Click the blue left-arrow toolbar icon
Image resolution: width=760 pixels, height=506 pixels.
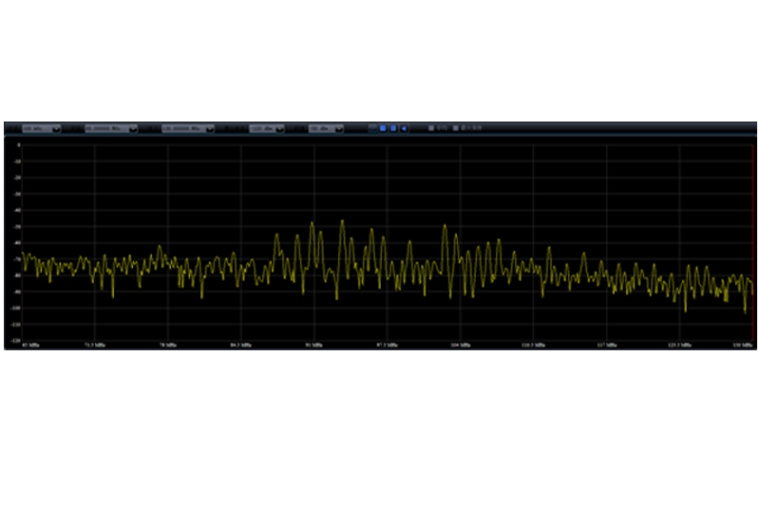tap(403, 129)
